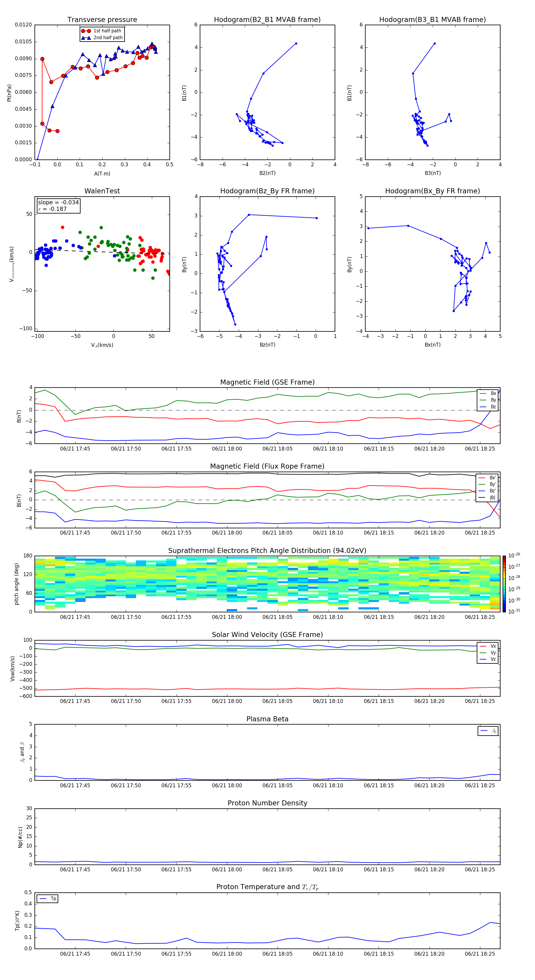Click the pitch angle color scale bar
535x980 pixels.
(504, 584)
